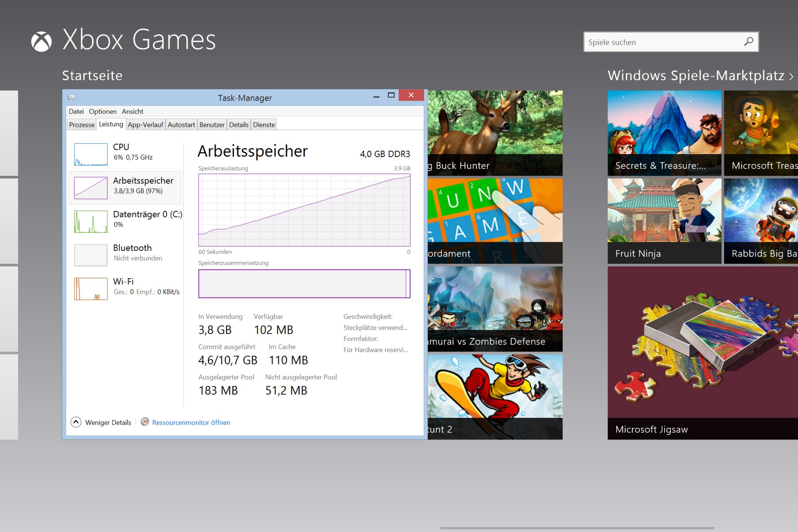Click the horizontal scrollbar at bottom

577,528
